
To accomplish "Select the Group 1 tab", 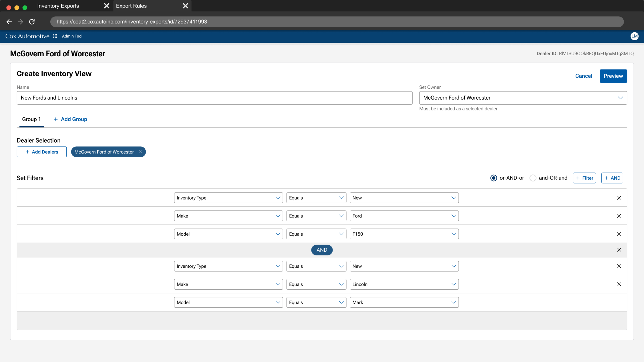I will [x=31, y=119].
